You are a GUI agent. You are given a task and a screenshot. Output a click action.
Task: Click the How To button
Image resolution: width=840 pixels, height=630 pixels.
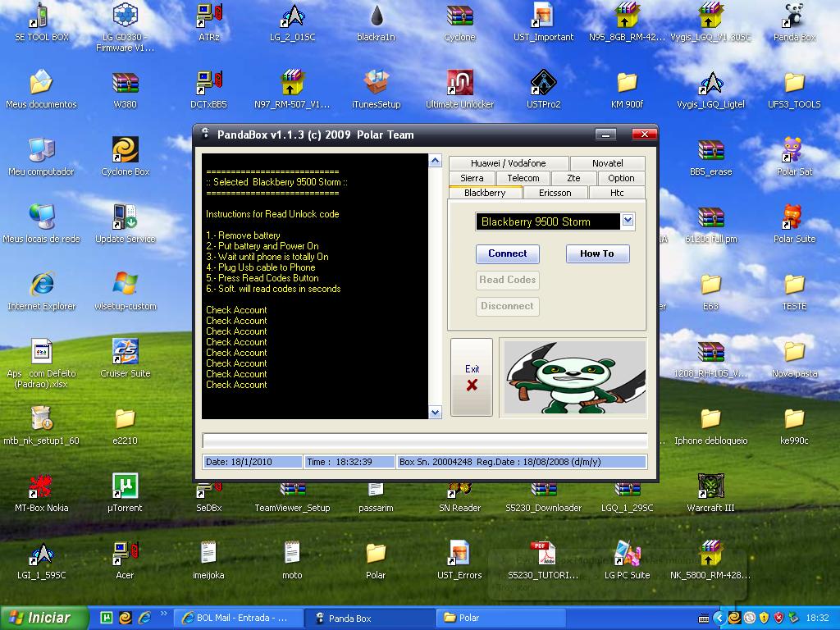point(596,253)
